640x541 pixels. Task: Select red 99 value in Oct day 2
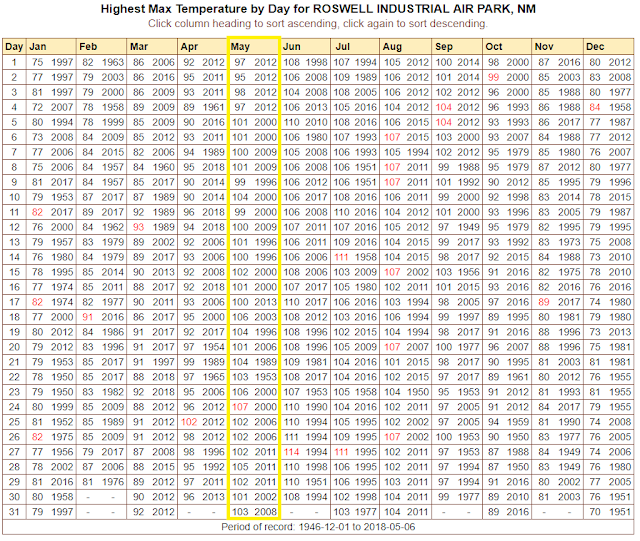[x=493, y=77]
